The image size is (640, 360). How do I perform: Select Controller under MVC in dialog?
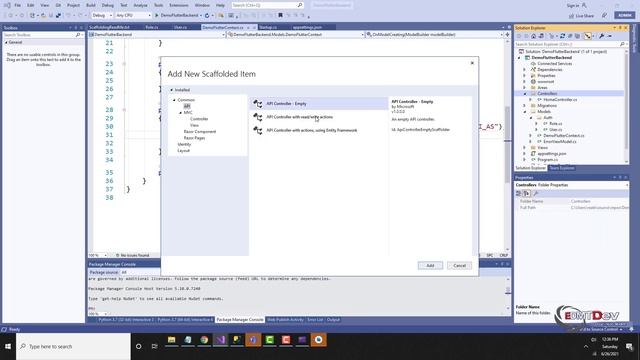(x=199, y=119)
